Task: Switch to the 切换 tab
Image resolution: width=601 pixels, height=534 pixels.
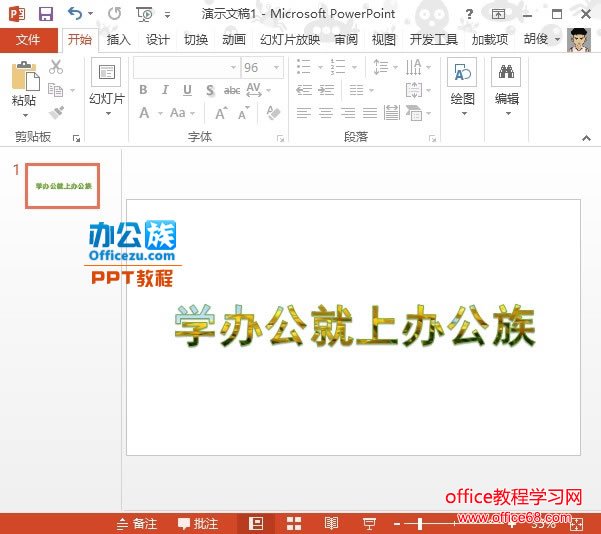Action: click(196, 39)
